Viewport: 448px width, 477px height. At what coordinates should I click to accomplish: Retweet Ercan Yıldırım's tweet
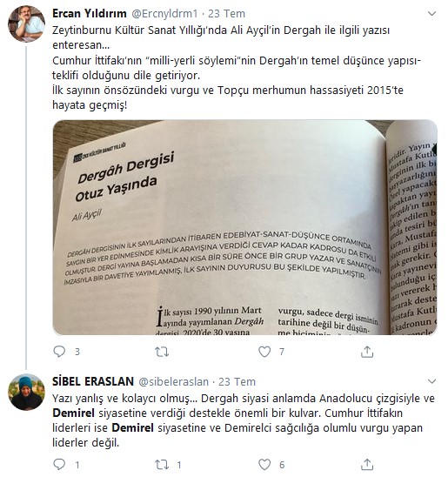(162, 352)
